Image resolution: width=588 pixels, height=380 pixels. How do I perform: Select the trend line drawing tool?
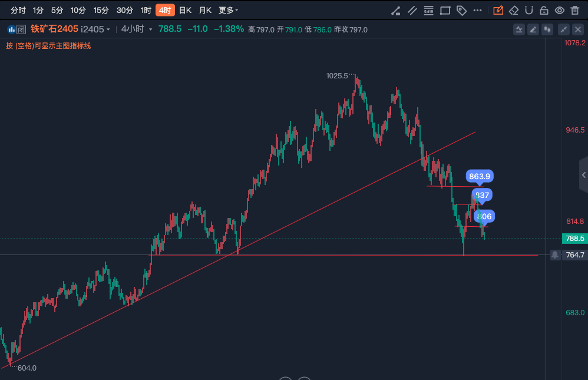click(x=395, y=11)
